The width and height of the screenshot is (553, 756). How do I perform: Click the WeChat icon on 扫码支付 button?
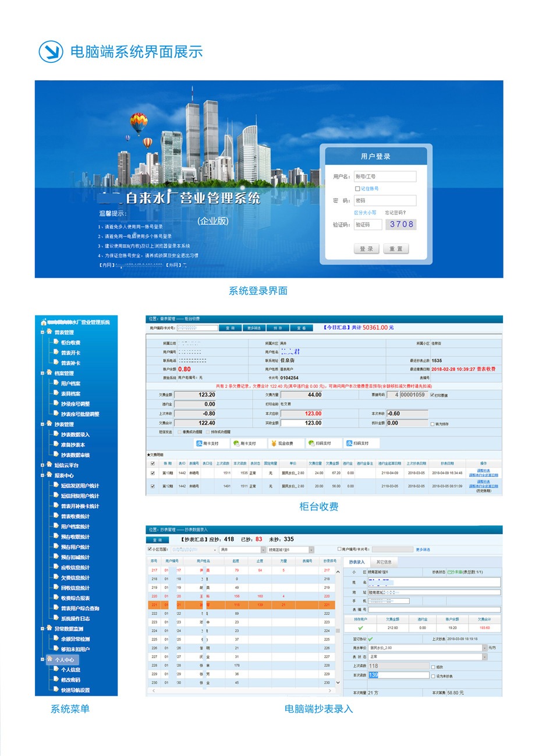tap(311, 443)
